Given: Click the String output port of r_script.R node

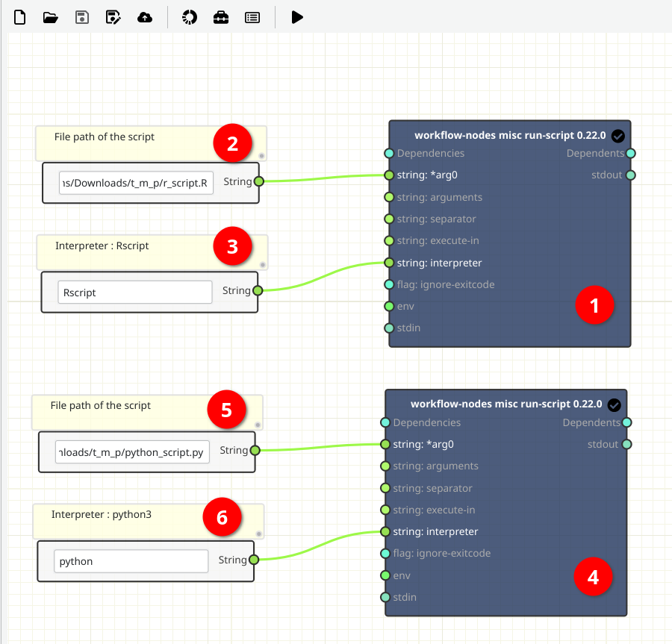Looking at the screenshot, I should point(259,181).
